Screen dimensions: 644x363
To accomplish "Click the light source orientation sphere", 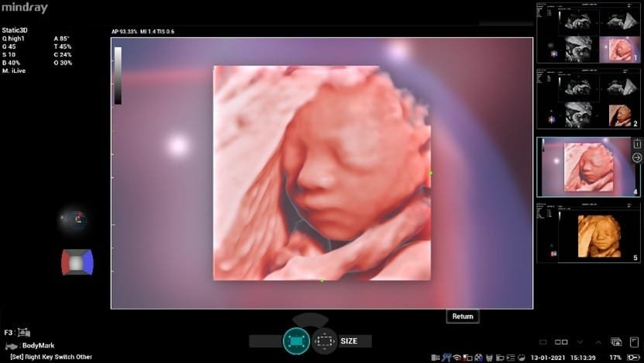I will pos(75,220).
